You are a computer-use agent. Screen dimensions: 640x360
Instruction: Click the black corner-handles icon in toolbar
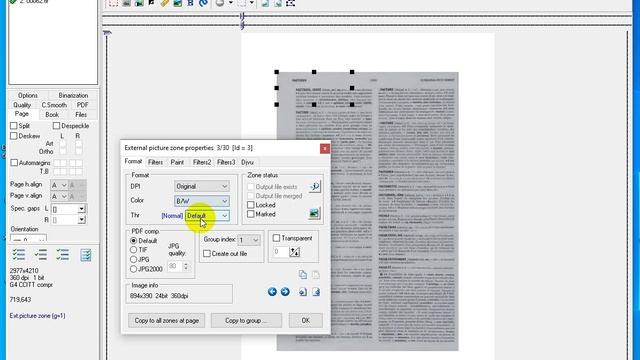tap(290, 3)
